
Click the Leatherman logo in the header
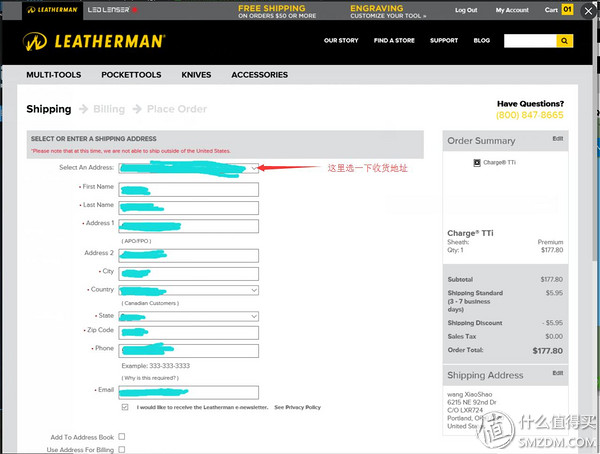[x=94, y=41]
